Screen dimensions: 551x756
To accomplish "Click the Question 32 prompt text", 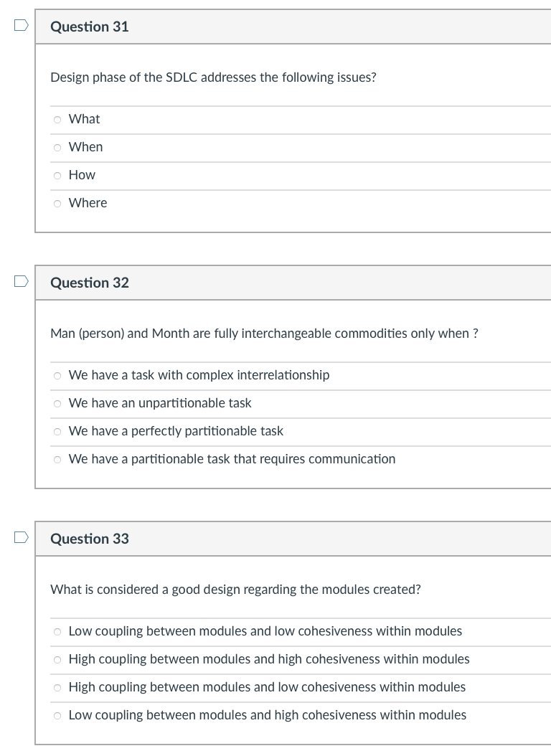I will pyautogui.click(x=265, y=333).
